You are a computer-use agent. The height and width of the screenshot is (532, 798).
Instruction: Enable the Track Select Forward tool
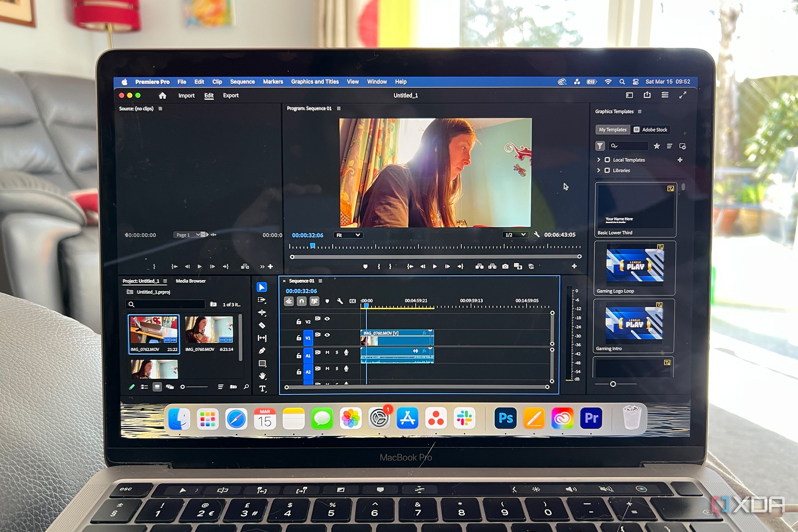[262, 300]
